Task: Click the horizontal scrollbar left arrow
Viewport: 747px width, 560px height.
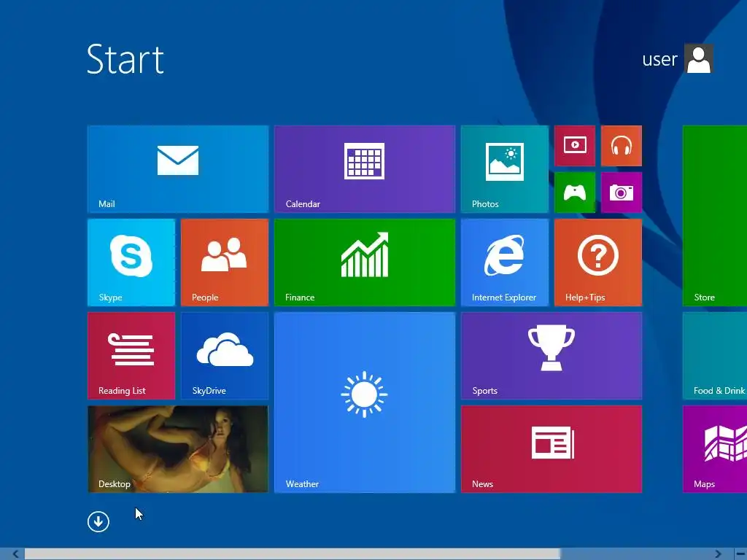Action: 15,554
